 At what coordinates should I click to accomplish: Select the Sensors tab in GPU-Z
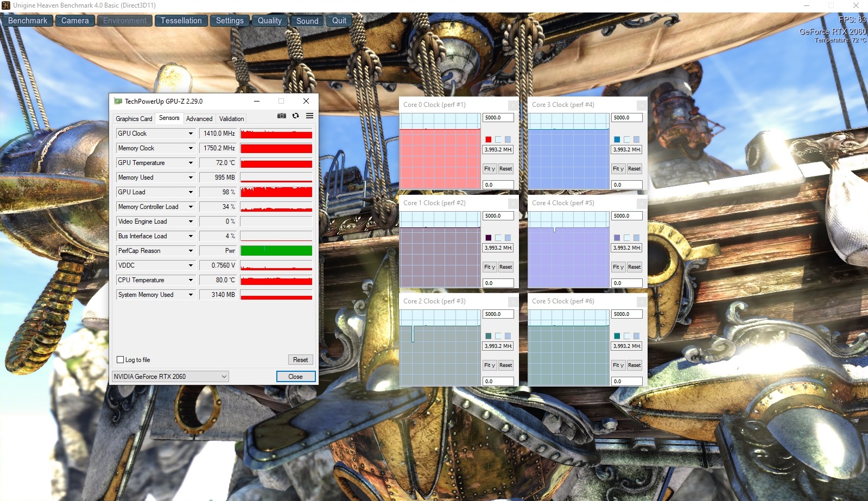169,118
